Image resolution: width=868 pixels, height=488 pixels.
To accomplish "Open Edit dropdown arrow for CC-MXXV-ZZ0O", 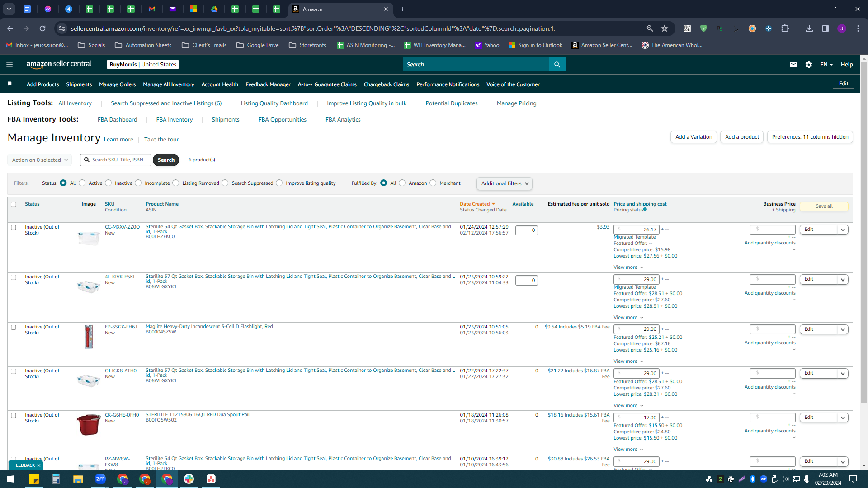I will tap(843, 230).
